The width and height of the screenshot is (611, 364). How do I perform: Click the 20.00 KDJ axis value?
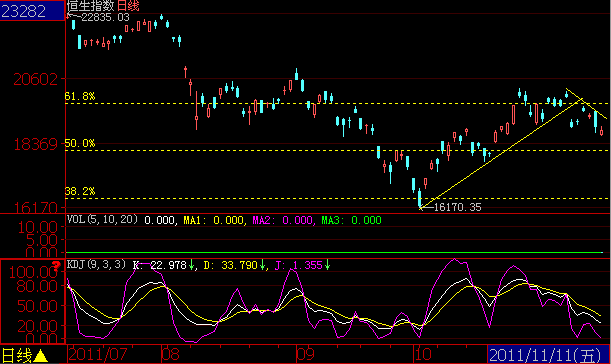click(37, 326)
